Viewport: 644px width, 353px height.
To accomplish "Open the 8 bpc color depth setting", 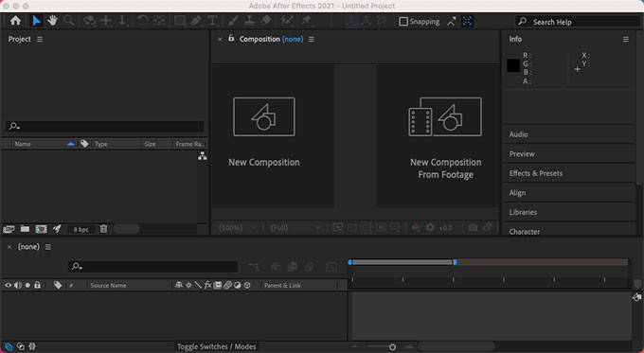I will coord(80,229).
